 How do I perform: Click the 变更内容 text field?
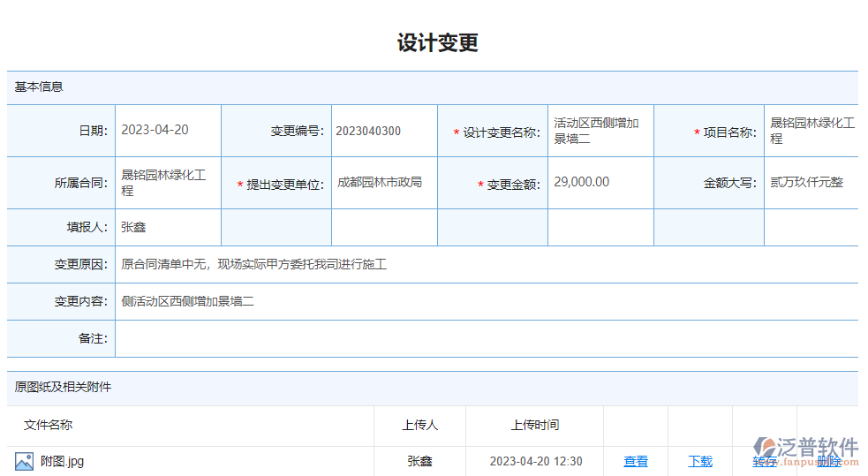point(487,302)
